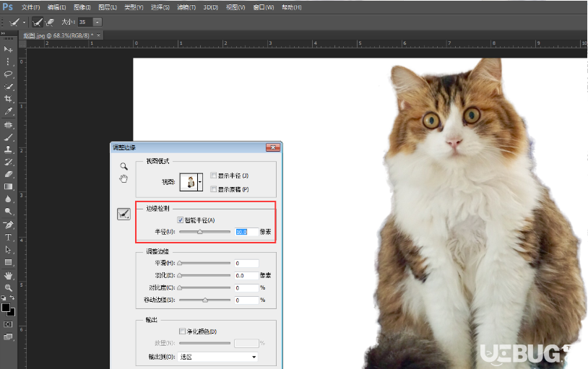Open the Select (S) menu

160,7
